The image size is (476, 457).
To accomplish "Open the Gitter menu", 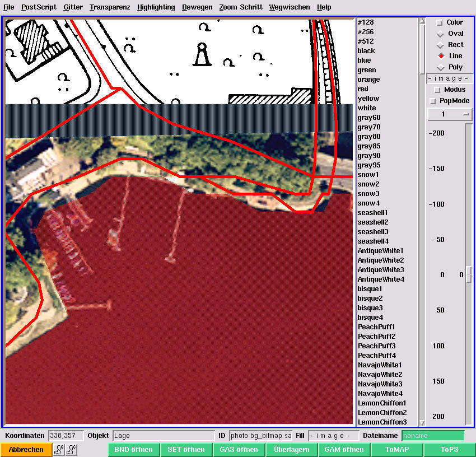I will pyautogui.click(x=73, y=7).
